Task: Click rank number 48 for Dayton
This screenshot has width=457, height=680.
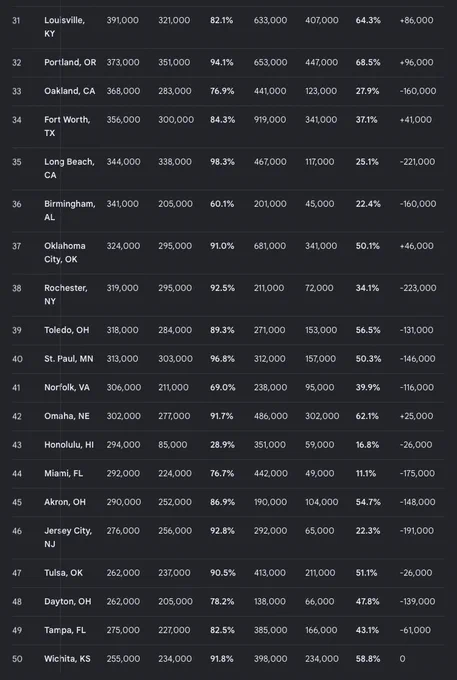Action: click(17, 602)
